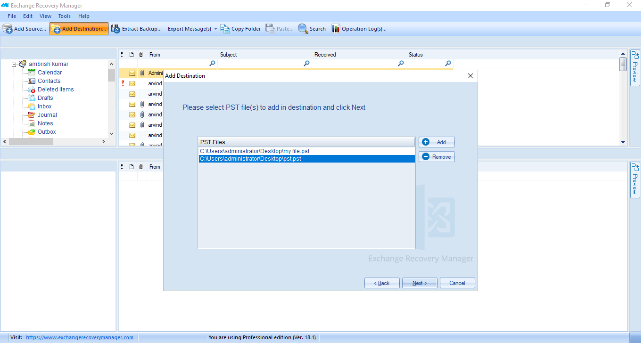Collapse the ambrish kumar mailbox node

[x=14, y=64]
